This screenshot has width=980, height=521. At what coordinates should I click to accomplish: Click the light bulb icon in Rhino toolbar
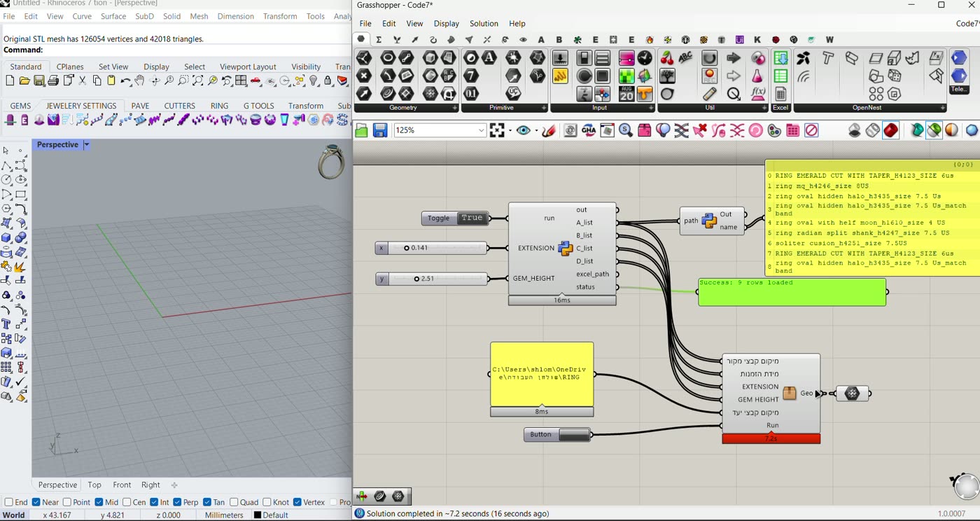[x=314, y=81]
